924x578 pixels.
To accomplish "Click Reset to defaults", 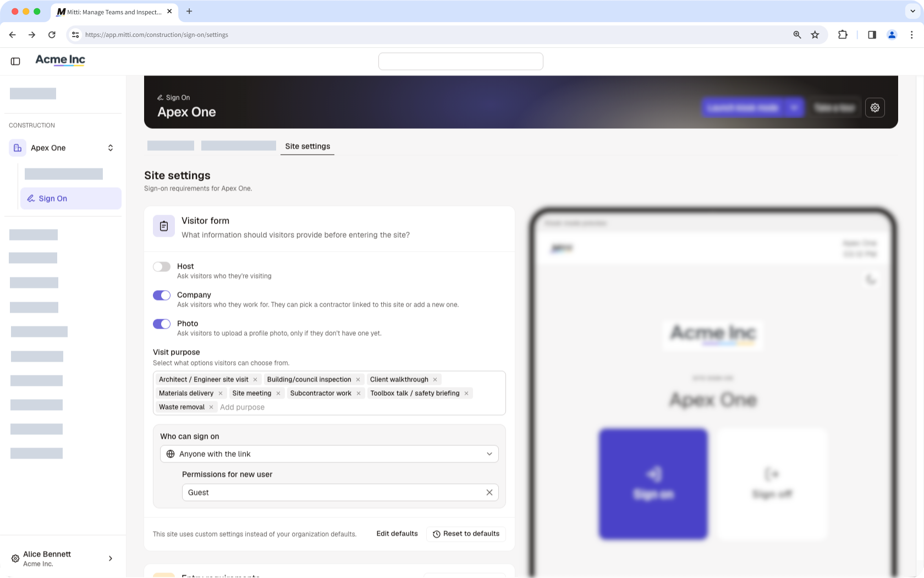I will pyautogui.click(x=466, y=534).
